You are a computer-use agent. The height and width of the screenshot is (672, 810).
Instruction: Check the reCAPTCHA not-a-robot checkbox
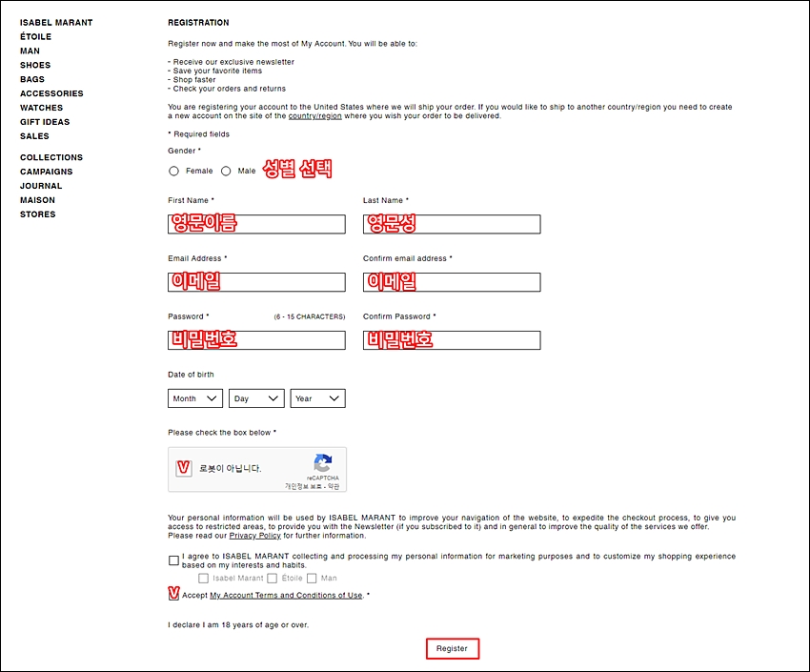tap(183, 468)
